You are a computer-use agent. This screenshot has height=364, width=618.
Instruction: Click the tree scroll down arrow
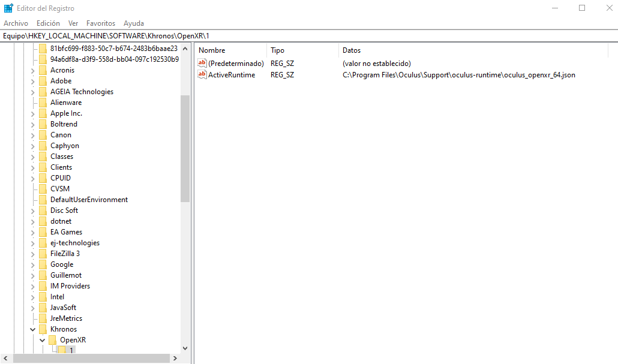185,348
